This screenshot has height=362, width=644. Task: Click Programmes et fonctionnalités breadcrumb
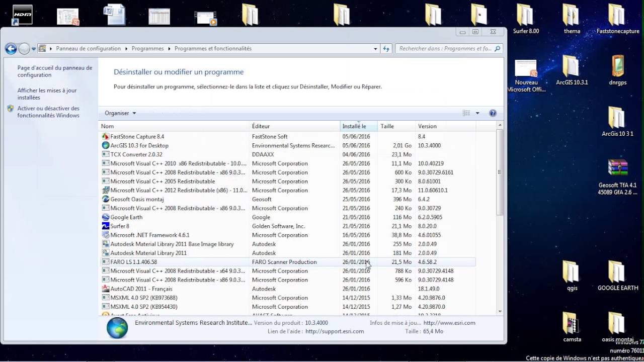pos(213,49)
